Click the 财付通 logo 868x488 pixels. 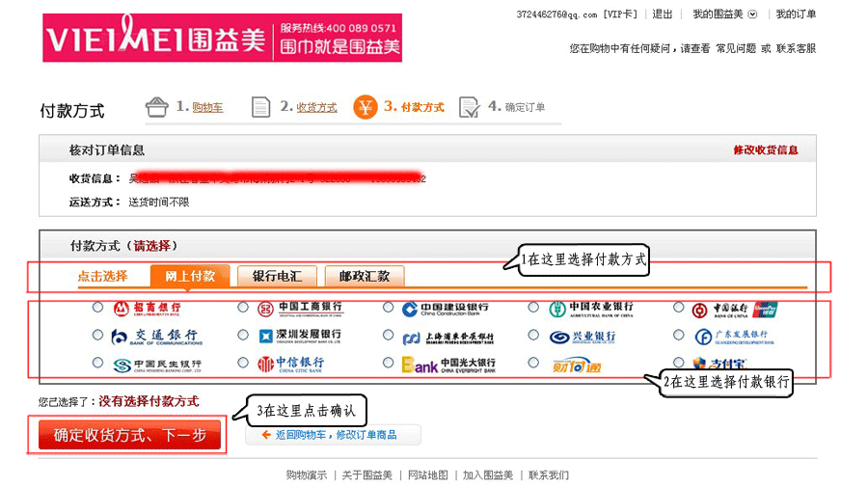click(x=577, y=366)
